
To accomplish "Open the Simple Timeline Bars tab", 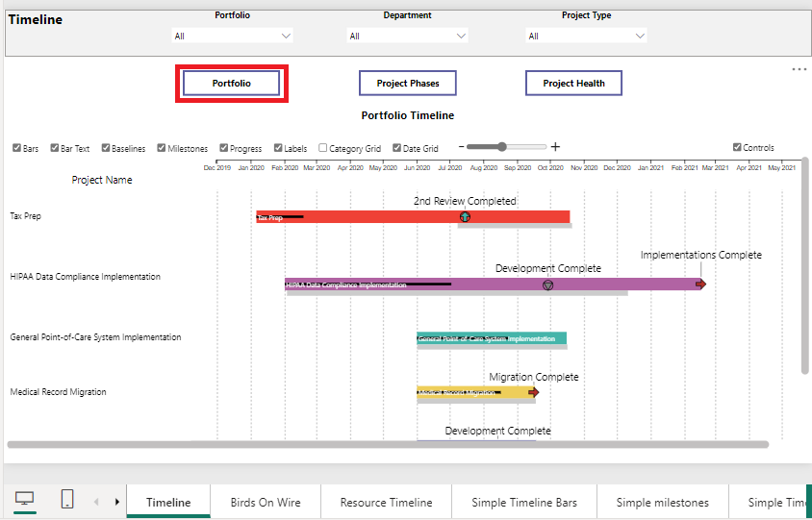I will click(524, 502).
